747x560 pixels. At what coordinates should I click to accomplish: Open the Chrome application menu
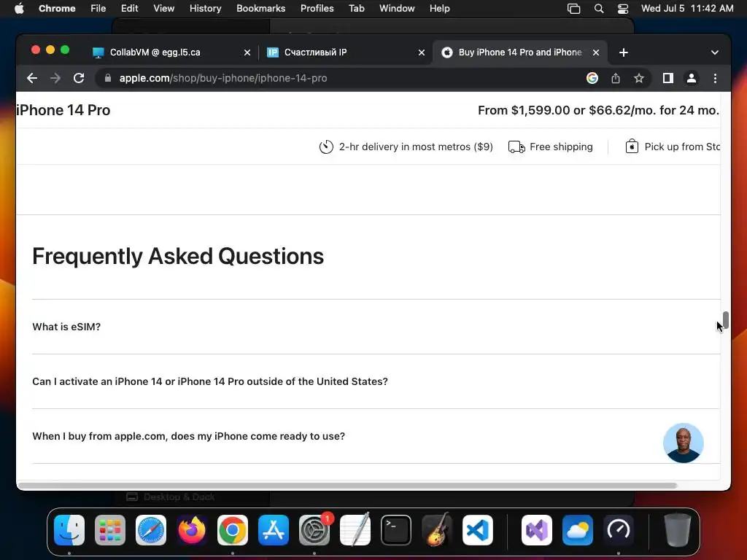(57, 9)
